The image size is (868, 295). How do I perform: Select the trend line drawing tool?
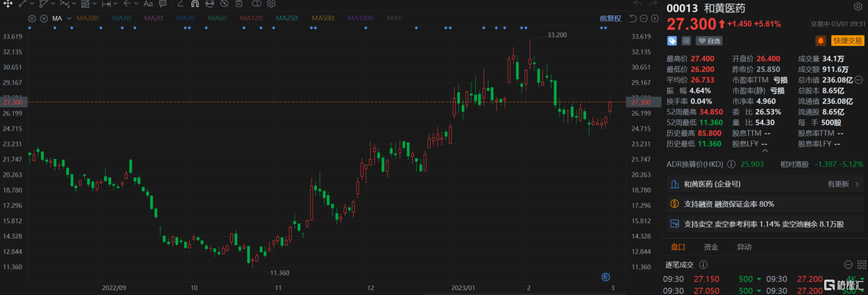point(22,4)
